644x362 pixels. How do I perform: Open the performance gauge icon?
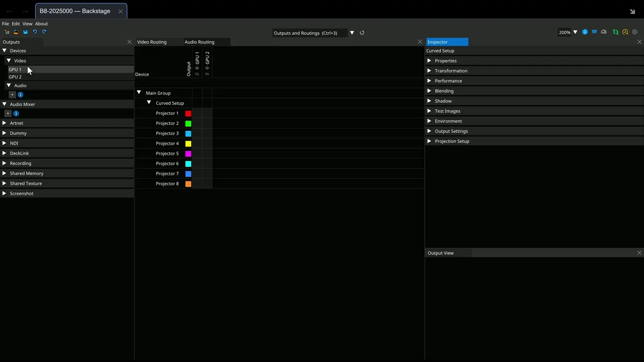(604, 32)
